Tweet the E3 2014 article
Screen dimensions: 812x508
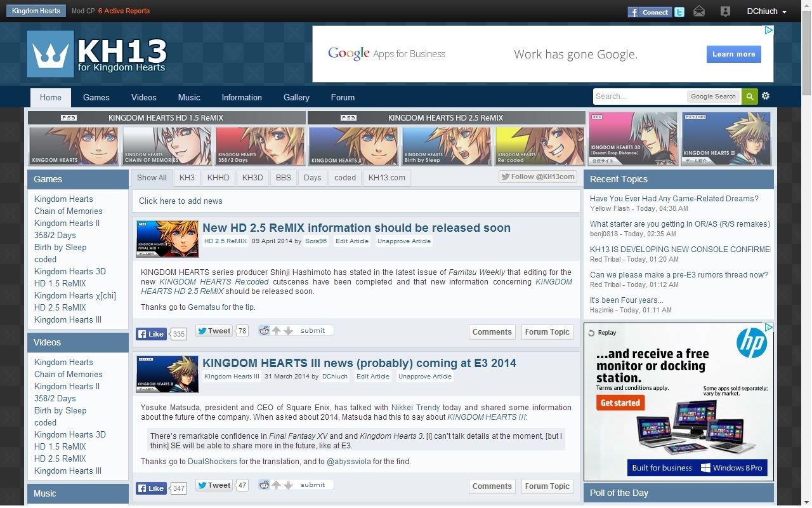(x=214, y=485)
